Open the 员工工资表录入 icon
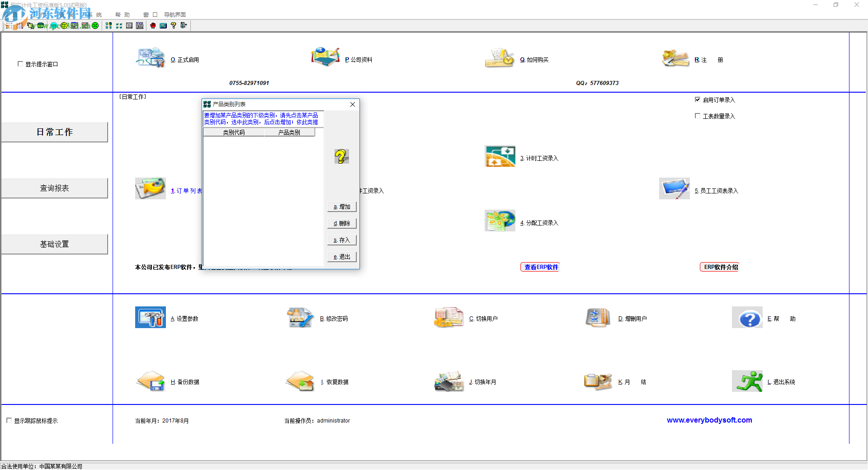The image size is (868, 470). click(x=675, y=188)
